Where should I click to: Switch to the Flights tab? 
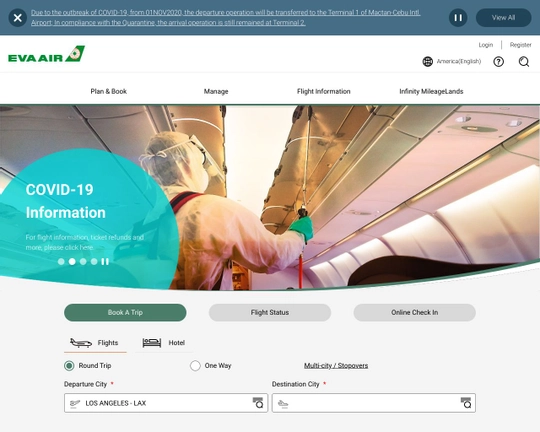click(95, 343)
